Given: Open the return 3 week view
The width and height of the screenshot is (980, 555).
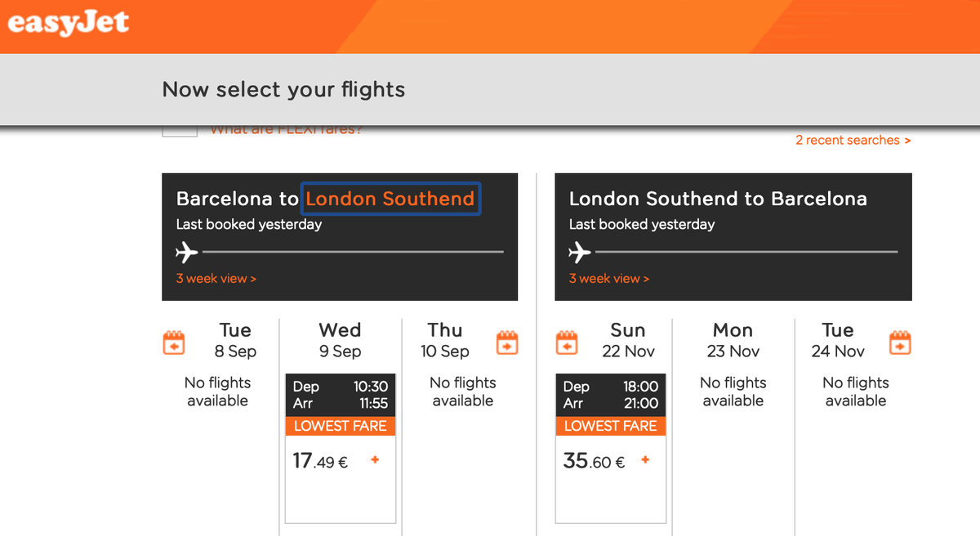Looking at the screenshot, I should [x=609, y=279].
